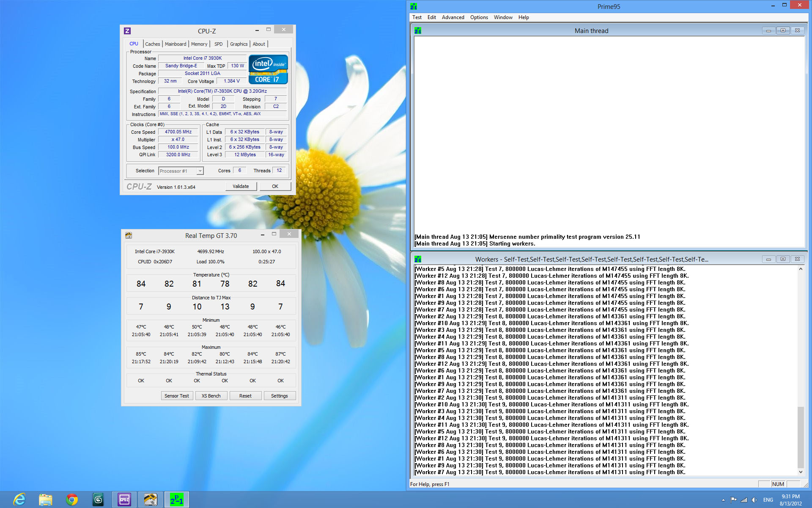Open Real Temp Settings
The height and width of the screenshot is (508, 812).
pos(279,396)
